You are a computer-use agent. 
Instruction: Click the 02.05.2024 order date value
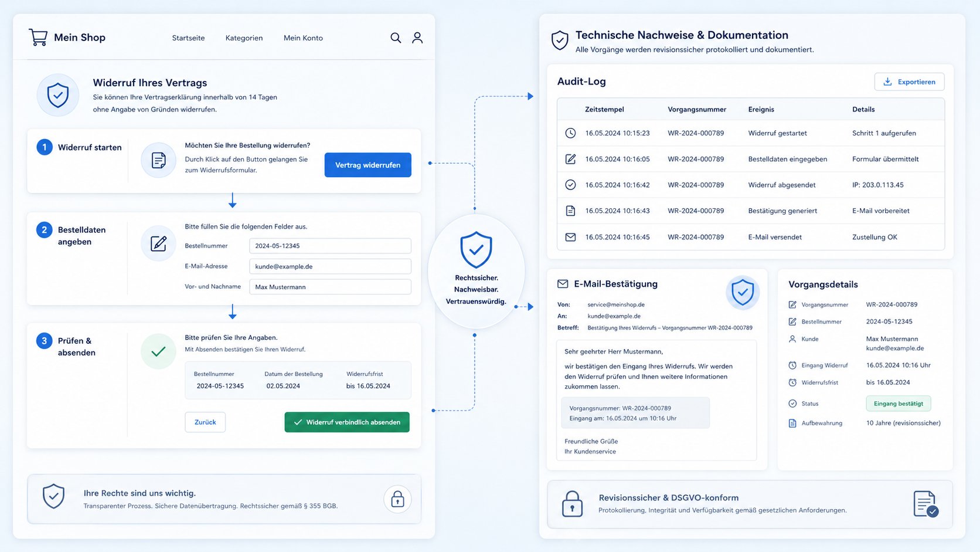point(283,386)
